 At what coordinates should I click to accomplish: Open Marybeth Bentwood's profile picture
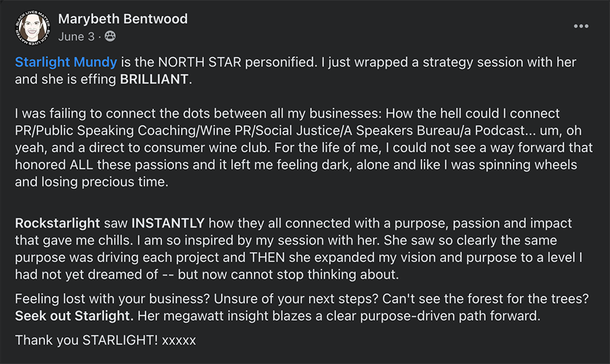pos(33,28)
